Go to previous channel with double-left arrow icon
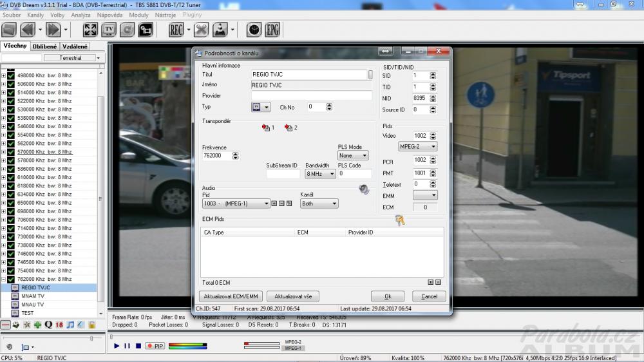The height and width of the screenshot is (362, 644). (x=28, y=30)
